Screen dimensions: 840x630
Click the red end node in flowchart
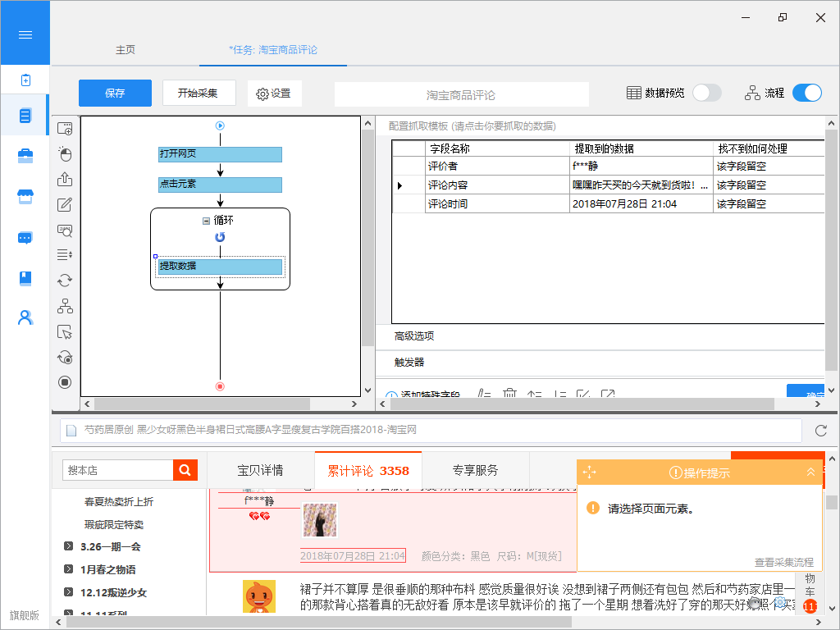(x=220, y=386)
